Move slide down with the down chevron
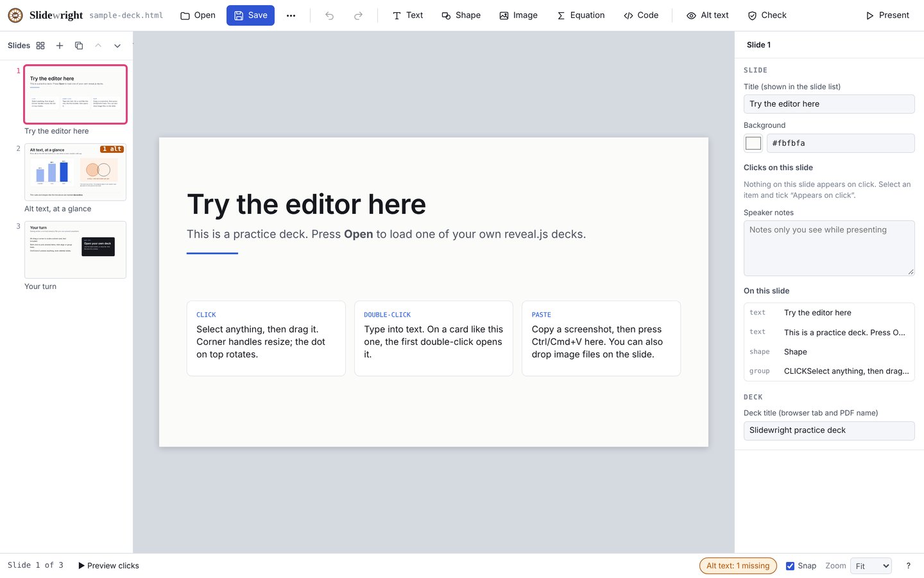Image resolution: width=924 pixels, height=578 pixels. coord(117,46)
